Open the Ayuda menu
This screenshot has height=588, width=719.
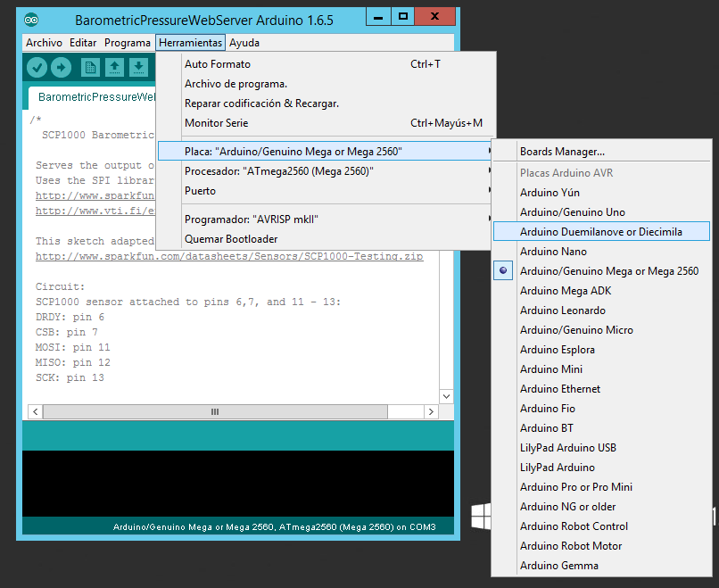point(244,43)
